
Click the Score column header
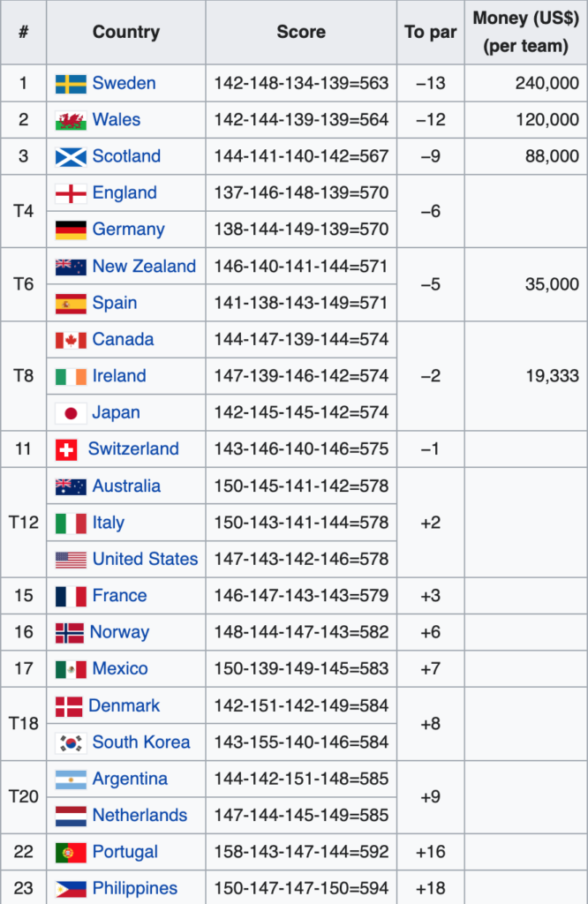tap(301, 33)
